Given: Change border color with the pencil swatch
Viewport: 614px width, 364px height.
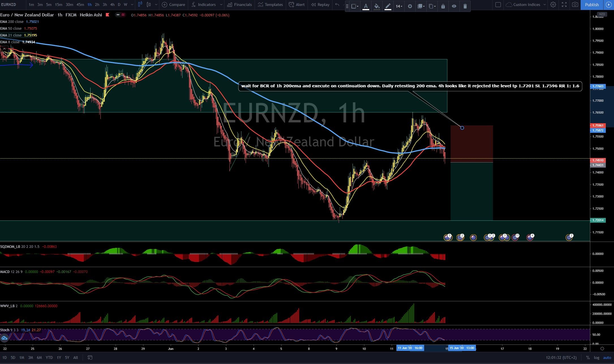Looking at the screenshot, I should pyautogui.click(x=388, y=6).
